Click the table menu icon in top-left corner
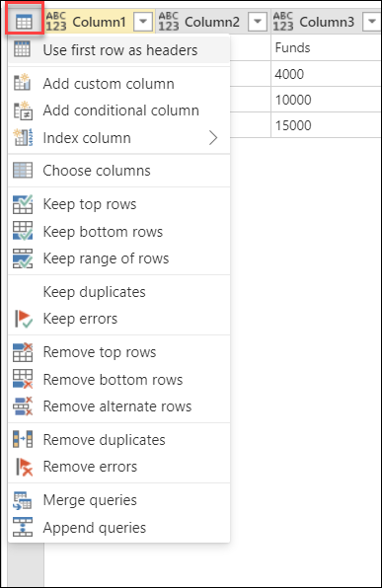This screenshot has width=382, height=588. tap(24, 22)
